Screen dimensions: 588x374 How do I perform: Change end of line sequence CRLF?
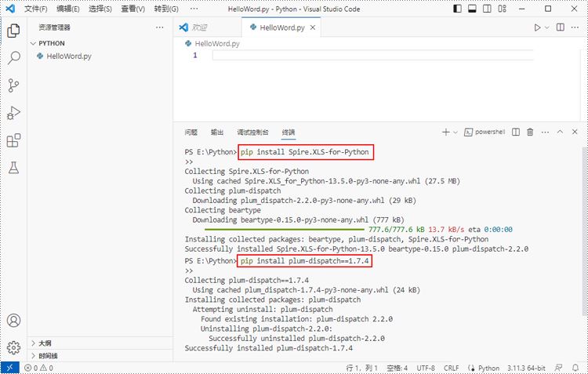(452, 368)
